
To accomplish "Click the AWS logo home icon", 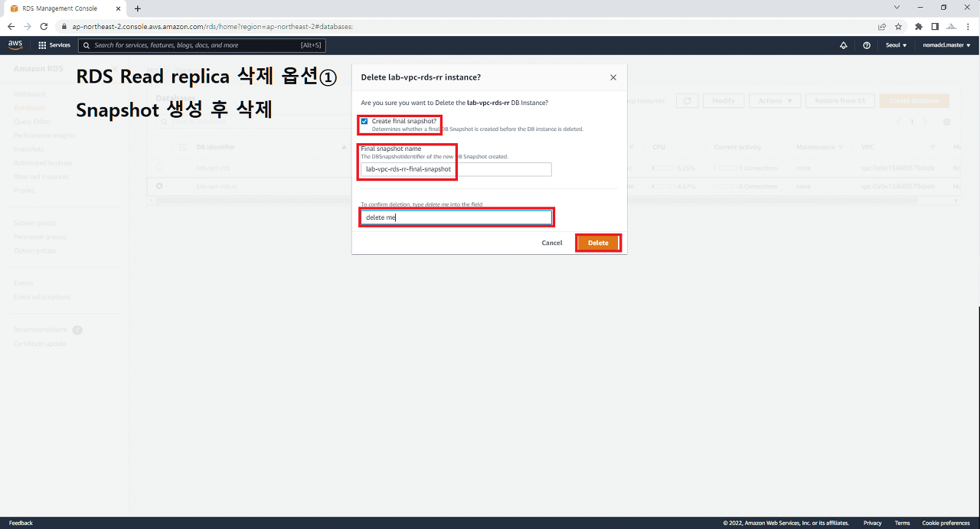I will point(15,45).
